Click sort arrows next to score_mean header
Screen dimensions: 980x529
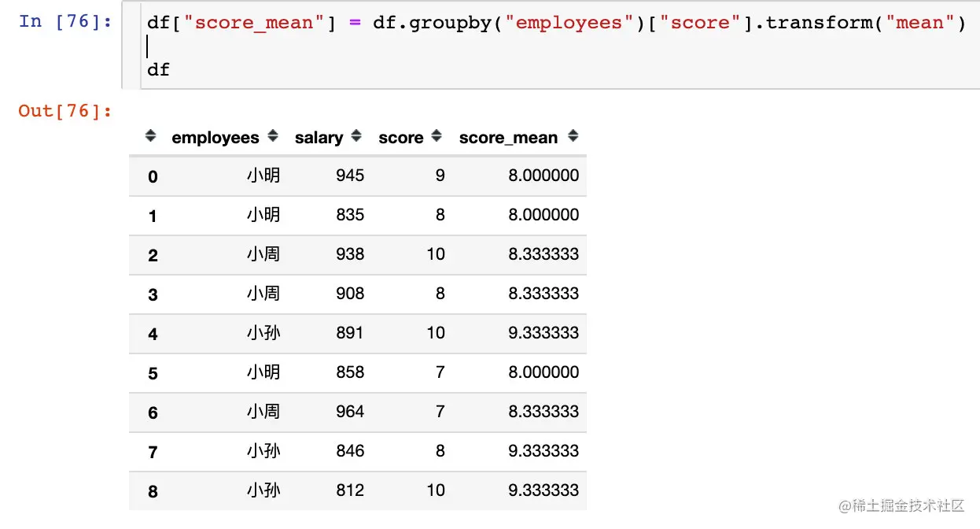pos(573,136)
